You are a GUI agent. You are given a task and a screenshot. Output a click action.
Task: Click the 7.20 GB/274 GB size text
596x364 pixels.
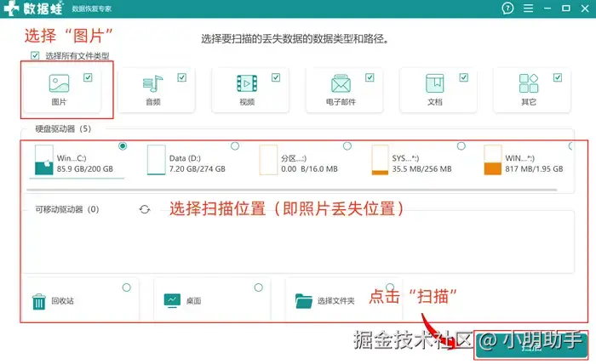pos(198,169)
